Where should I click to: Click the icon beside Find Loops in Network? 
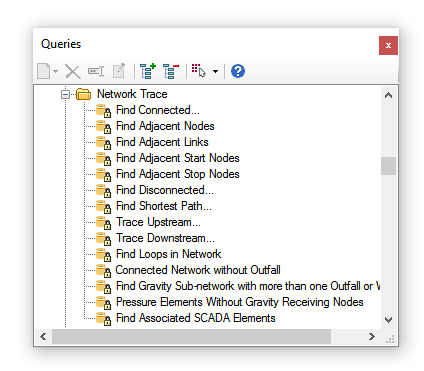[x=103, y=255]
